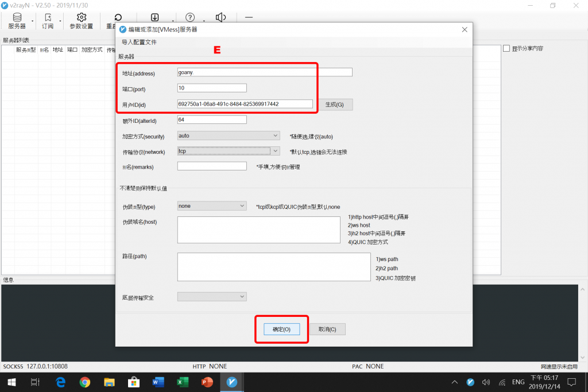This screenshot has height=392, width=588.
Task: Click the 取消(C) cancel button
Action: click(x=327, y=329)
